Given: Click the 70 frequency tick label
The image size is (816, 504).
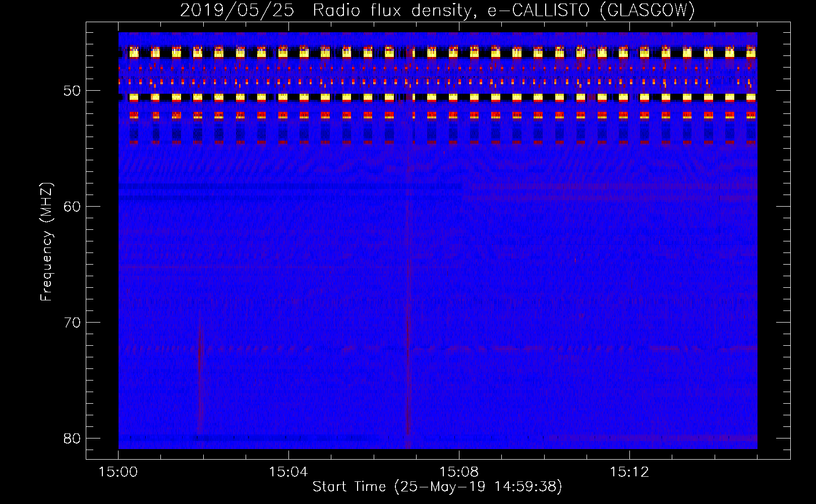Looking at the screenshot, I should coord(73,323).
